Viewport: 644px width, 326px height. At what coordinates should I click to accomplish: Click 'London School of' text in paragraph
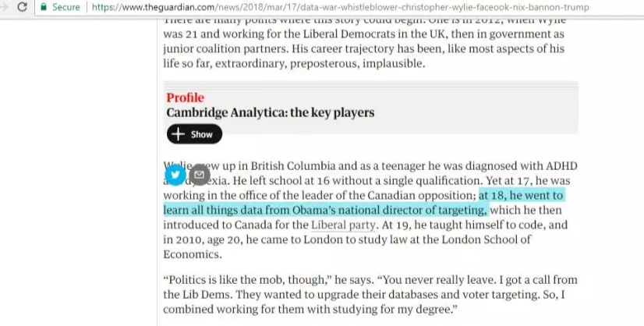click(487, 239)
